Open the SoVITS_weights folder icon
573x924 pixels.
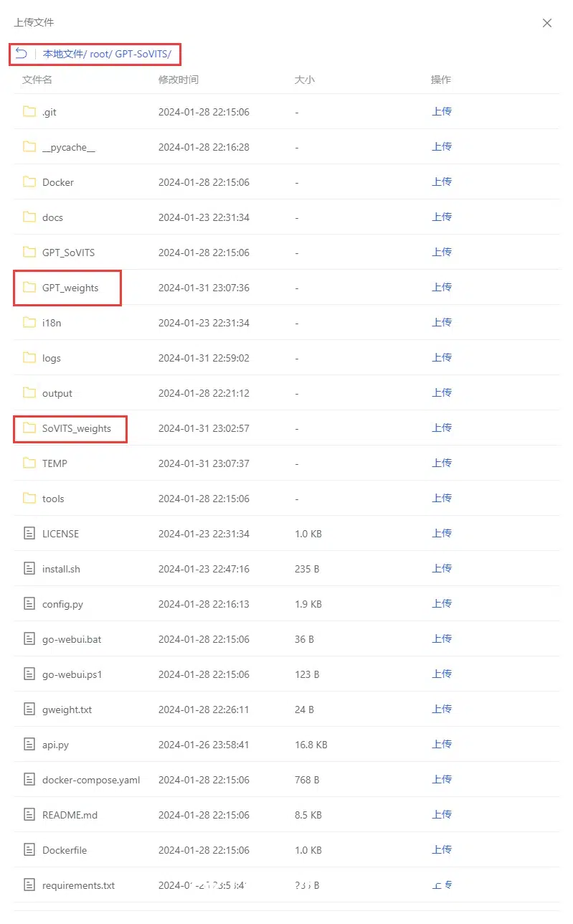29,428
